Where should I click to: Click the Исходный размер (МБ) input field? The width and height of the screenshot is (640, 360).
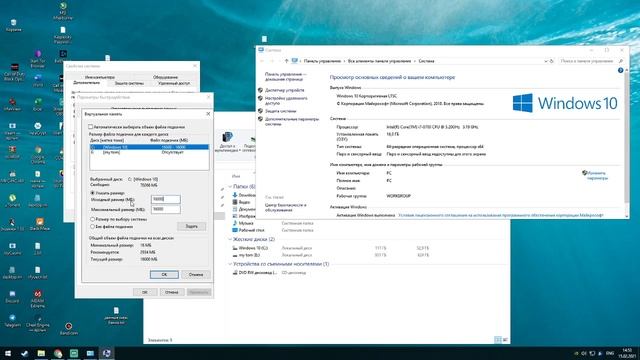(x=165, y=199)
